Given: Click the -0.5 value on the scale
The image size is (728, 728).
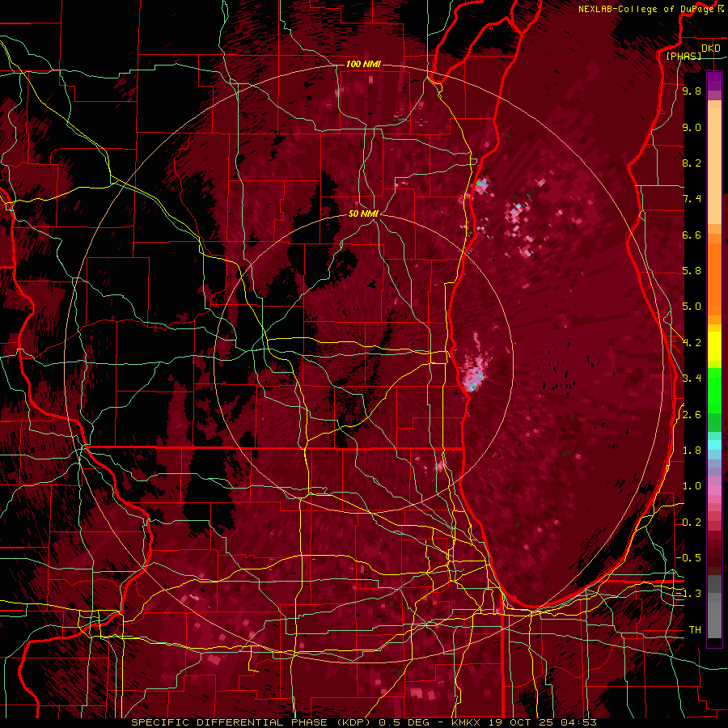Looking at the screenshot, I should 689,558.
